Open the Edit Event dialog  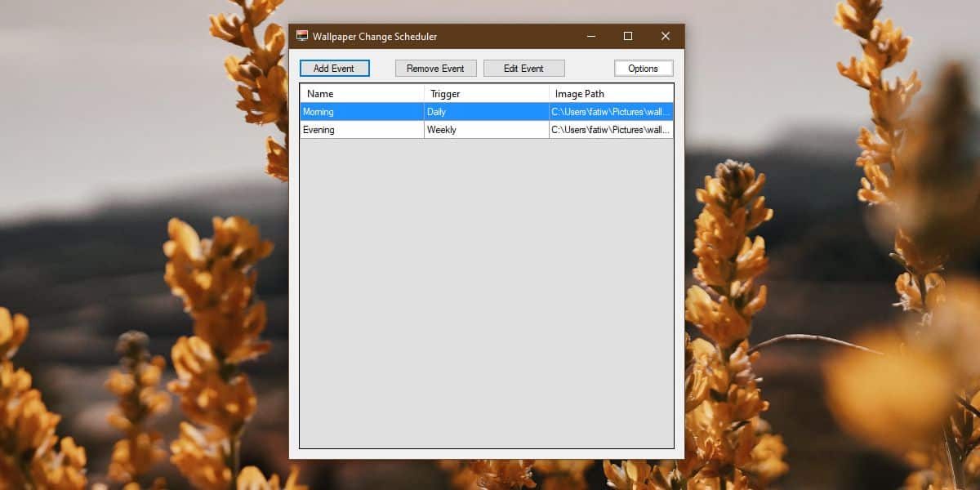pos(523,69)
